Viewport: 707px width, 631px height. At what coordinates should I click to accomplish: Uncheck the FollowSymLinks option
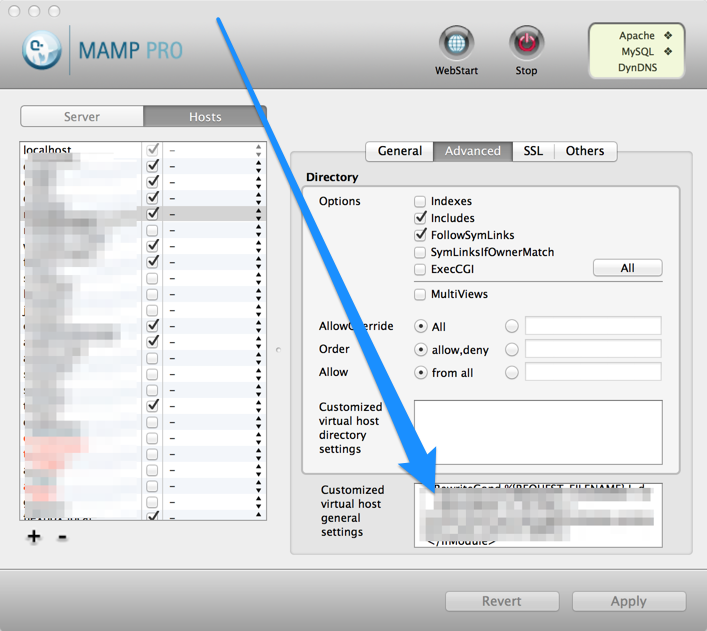click(x=420, y=235)
